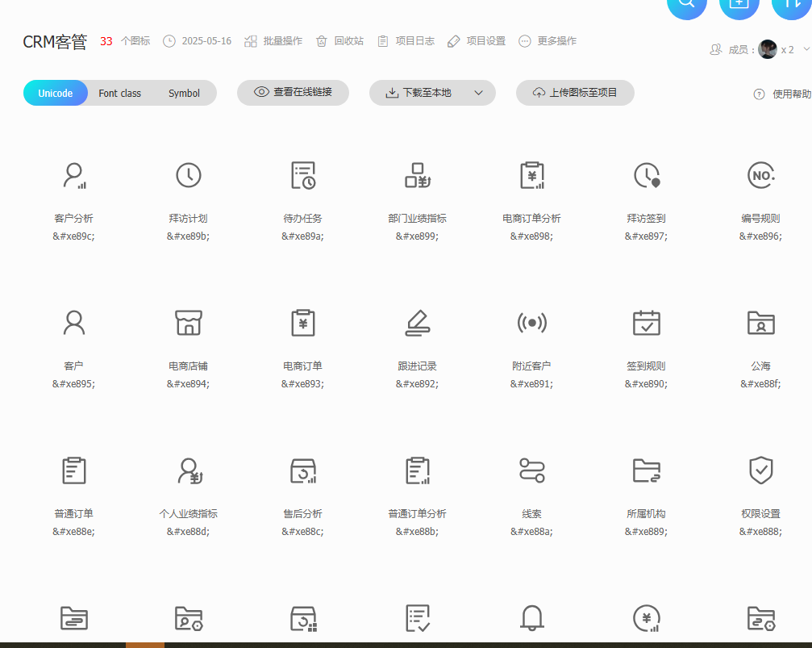Select the 拜访计划 clock icon
The height and width of the screenshot is (648, 812).
[x=189, y=175]
